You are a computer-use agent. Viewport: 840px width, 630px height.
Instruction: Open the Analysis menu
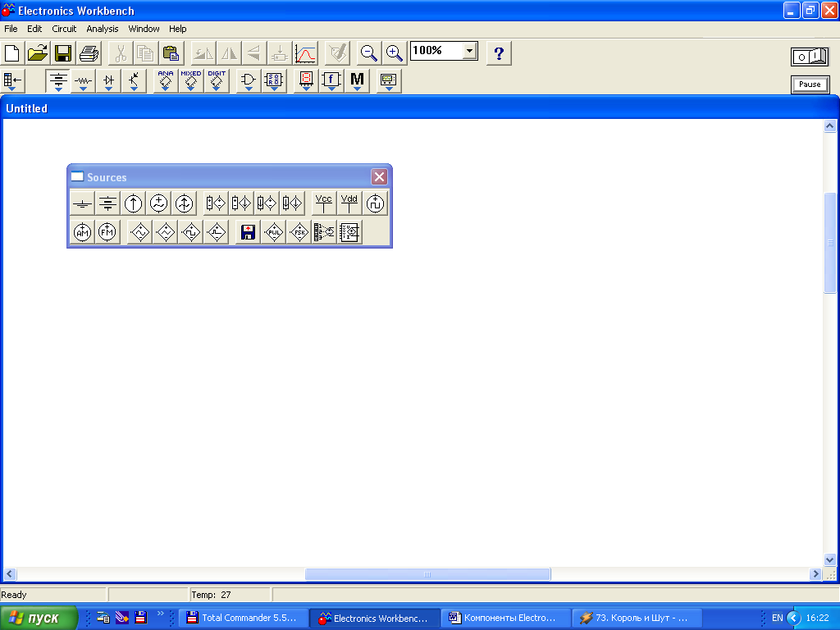pos(103,29)
